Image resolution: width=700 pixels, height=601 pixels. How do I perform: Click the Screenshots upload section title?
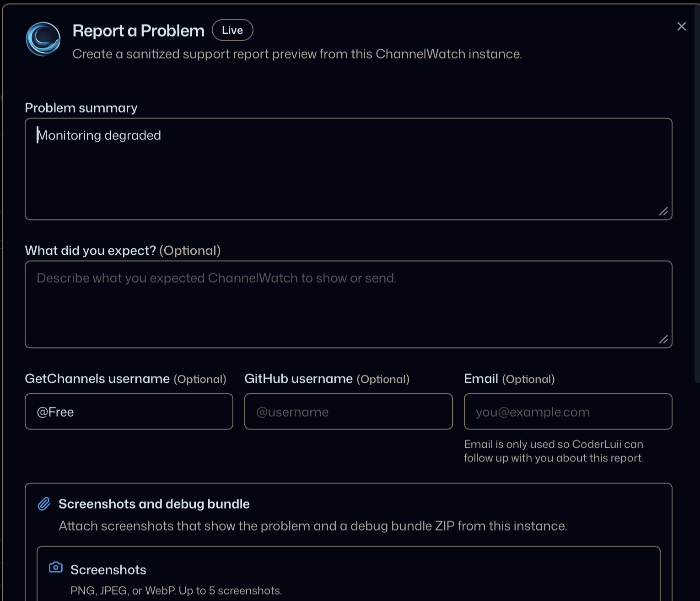pos(108,570)
